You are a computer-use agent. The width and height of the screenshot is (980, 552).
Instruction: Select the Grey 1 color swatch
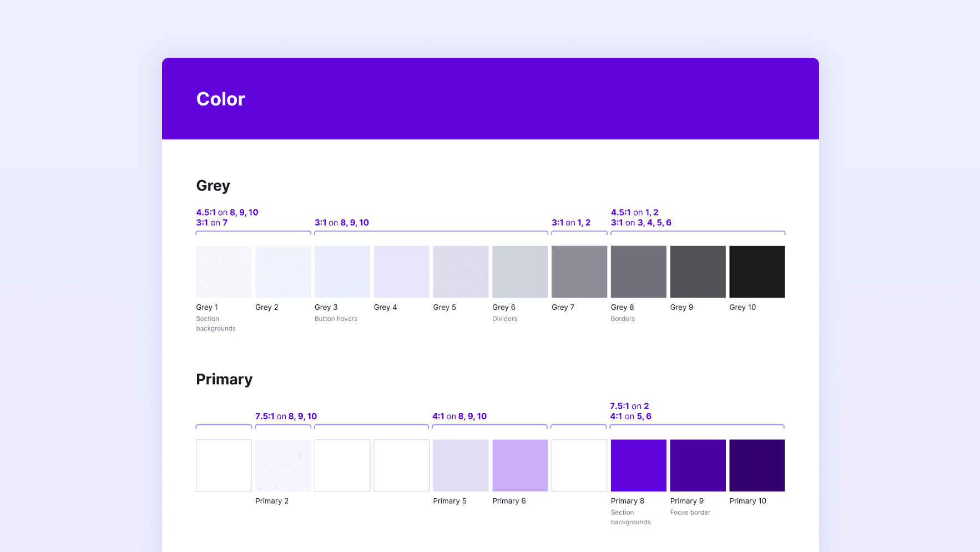click(x=224, y=272)
